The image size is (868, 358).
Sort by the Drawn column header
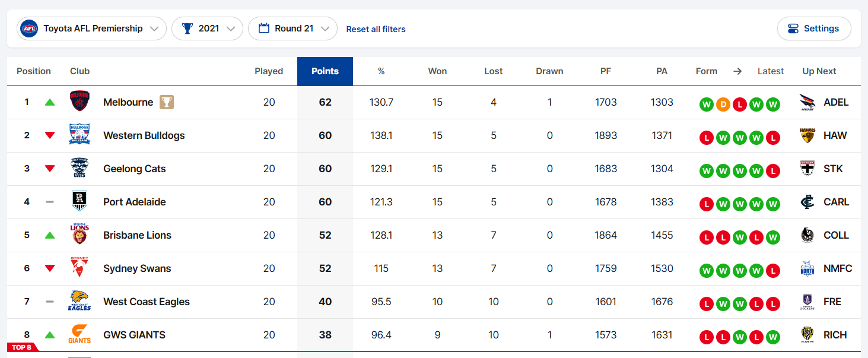tap(549, 71)
